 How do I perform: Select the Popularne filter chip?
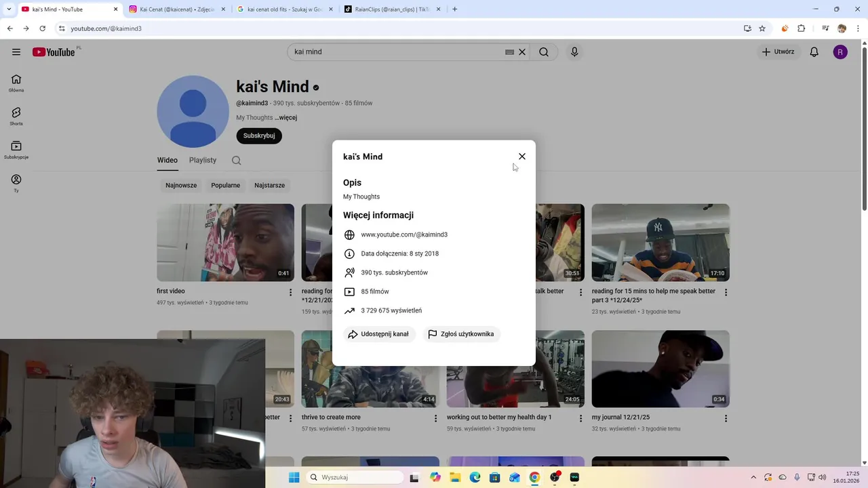226,185
